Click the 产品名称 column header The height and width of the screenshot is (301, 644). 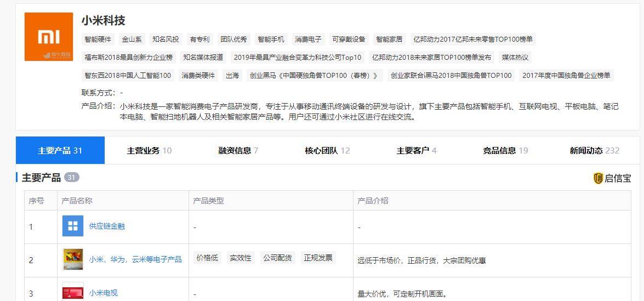(x=77, y=201)
